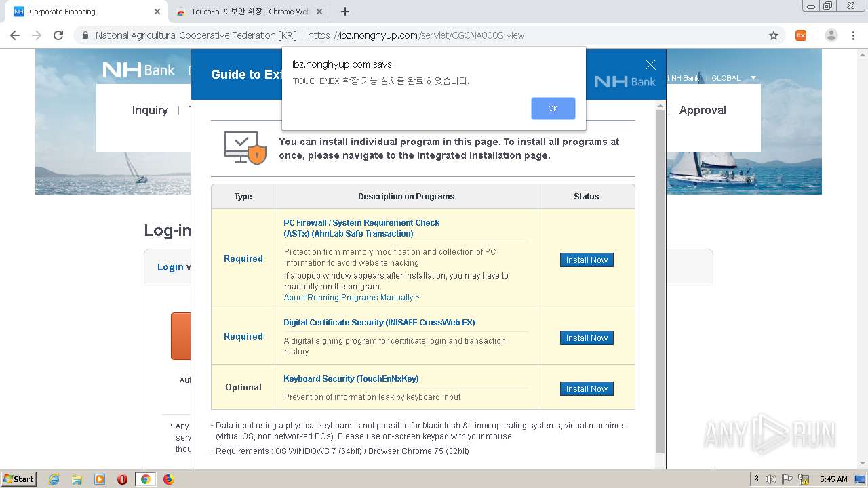Reload the current page
868x488 pixels.
[x=58, y=35]
